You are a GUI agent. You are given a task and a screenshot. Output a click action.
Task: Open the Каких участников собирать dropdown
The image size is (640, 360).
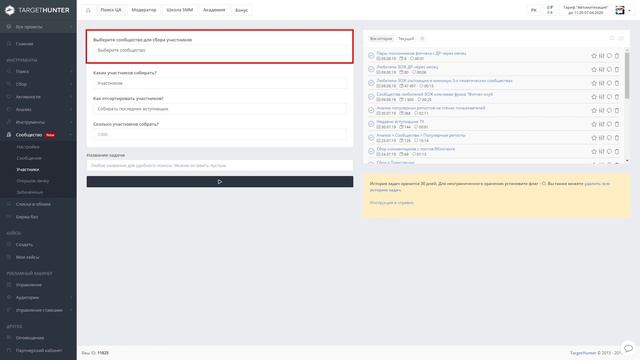(x=220, y=83)
